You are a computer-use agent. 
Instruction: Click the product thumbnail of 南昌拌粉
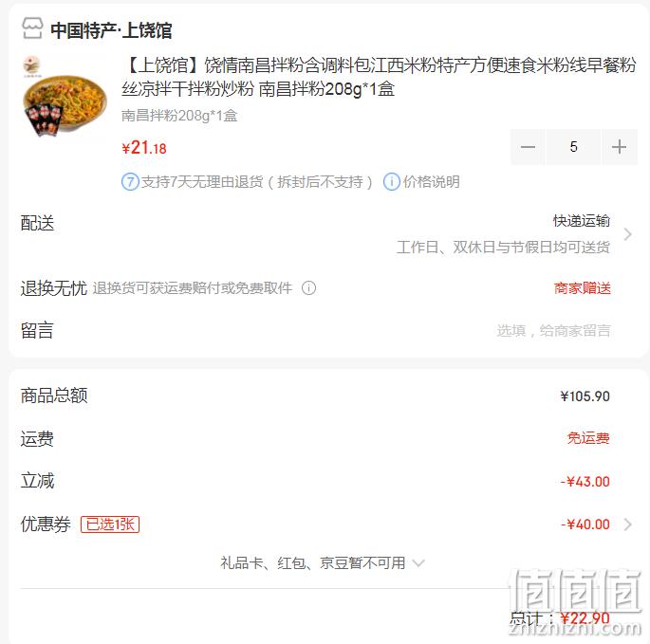coord(65,97)
